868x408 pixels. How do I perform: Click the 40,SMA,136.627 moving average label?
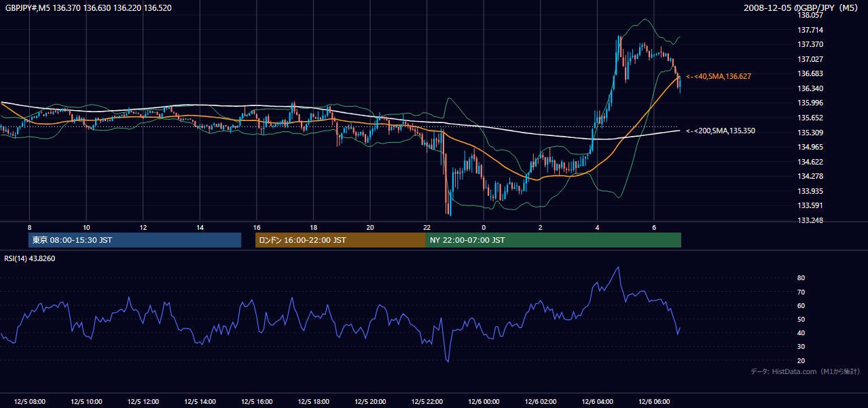(719, 77)
